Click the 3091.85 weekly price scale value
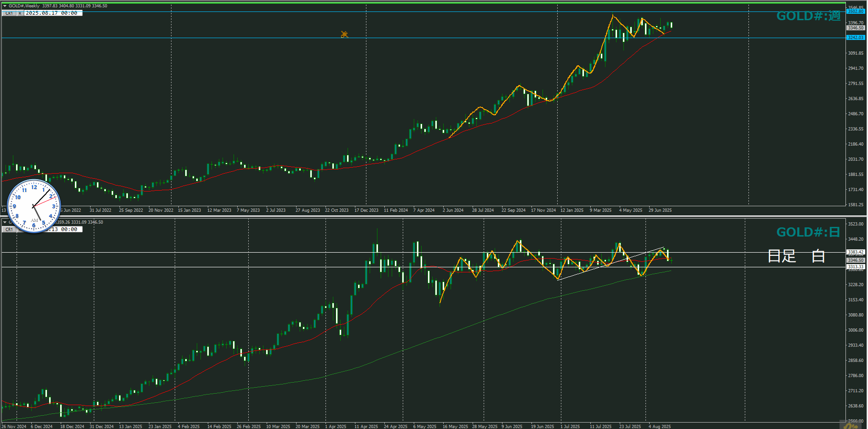This screenshot has width=868, height=429. click(856, 53)
